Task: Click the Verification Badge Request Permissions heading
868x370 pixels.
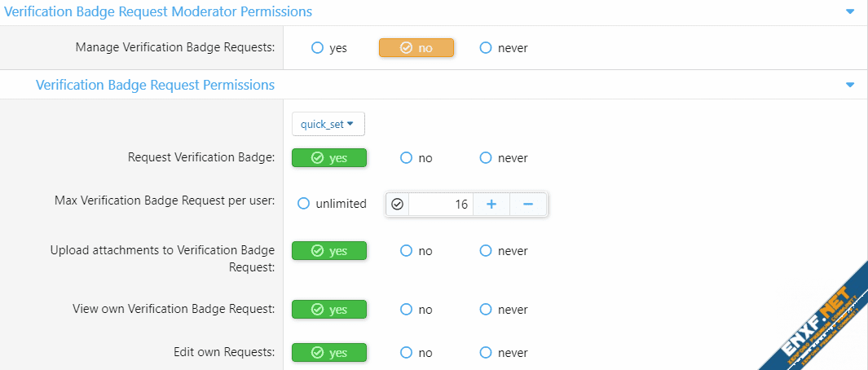Action: [x=155, y=85]
